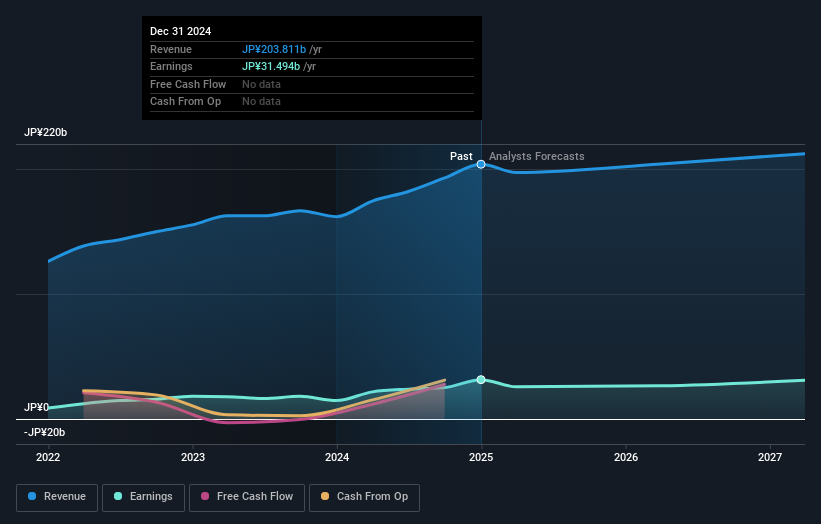Select the 2023 x-axis label
The image size is (821, 524).
tap(193, 457)
